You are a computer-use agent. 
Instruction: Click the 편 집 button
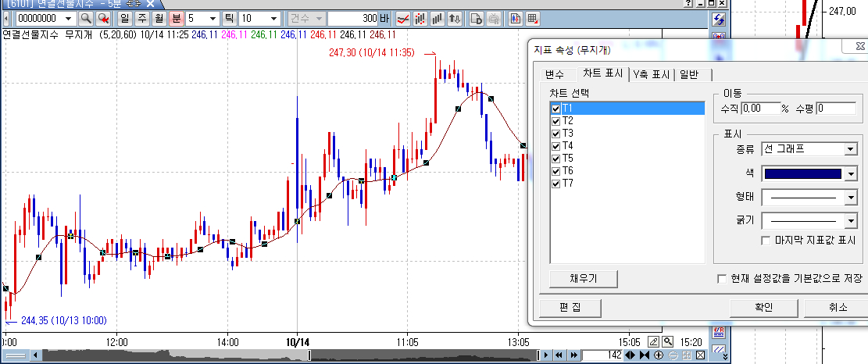pos(570,308)
